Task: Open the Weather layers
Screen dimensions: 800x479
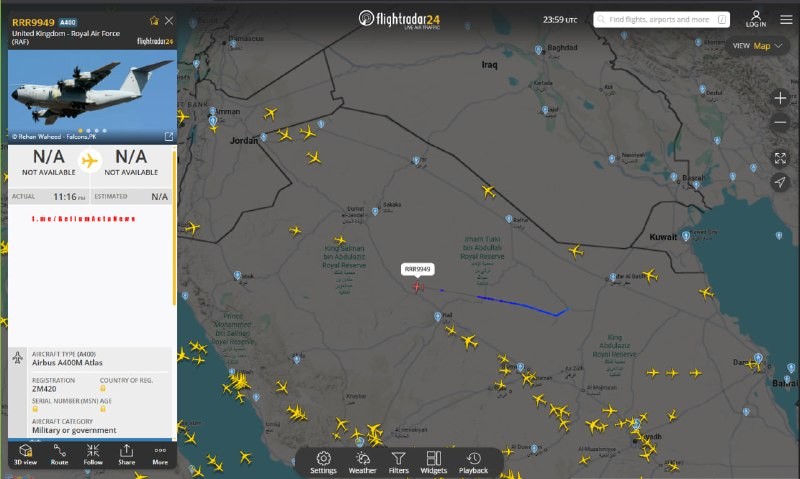Action: coord(362,462)
